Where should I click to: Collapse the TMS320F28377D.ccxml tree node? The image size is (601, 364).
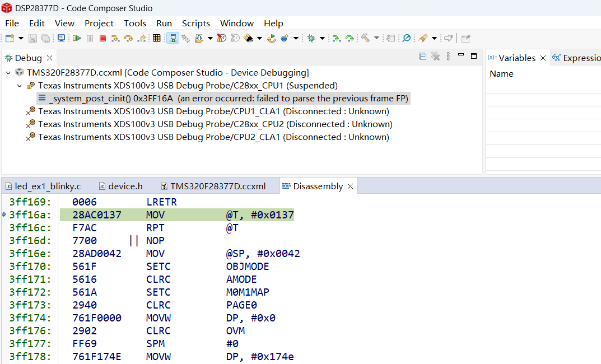click(x=8, y=73)
